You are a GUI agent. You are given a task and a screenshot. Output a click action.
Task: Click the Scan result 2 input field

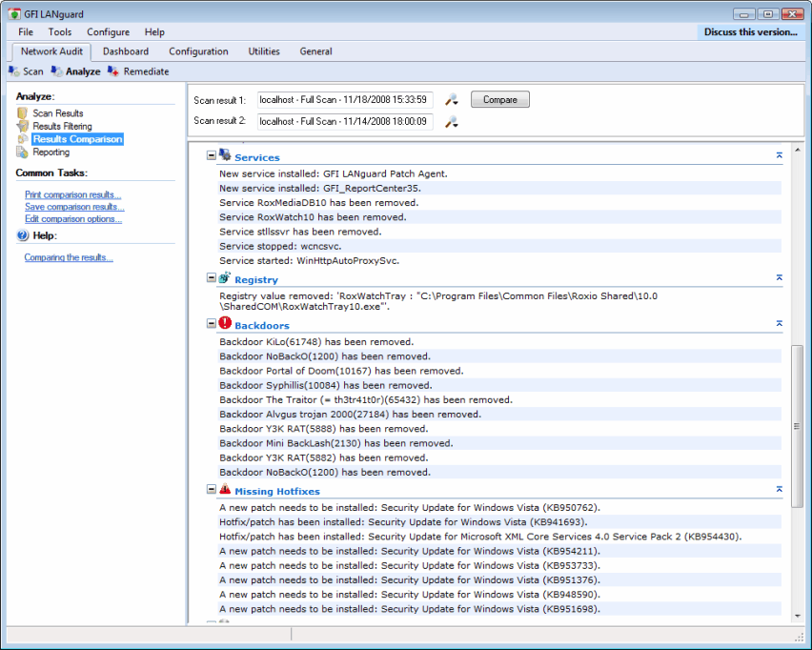(345, 121)
